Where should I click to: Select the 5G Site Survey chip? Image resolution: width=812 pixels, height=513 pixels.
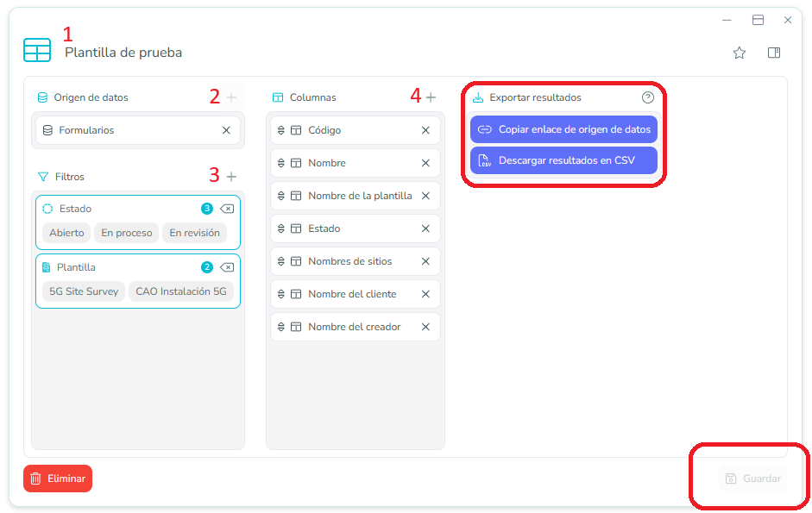84,291
